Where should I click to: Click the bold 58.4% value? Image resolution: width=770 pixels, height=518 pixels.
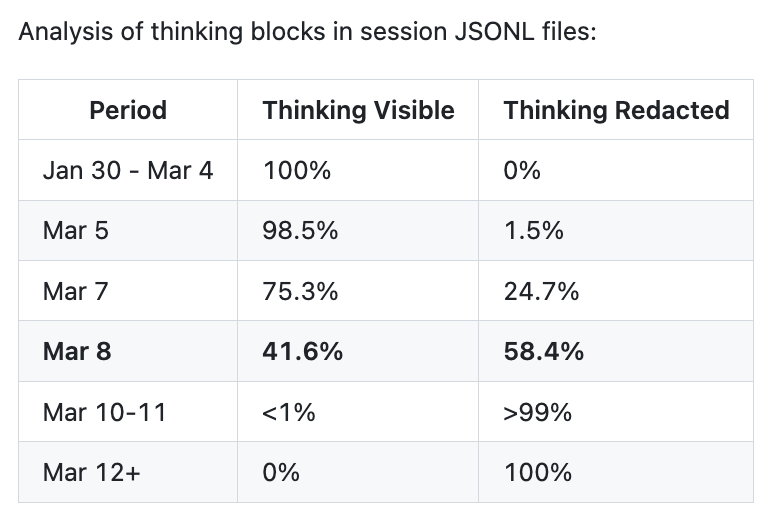[544, 351]
